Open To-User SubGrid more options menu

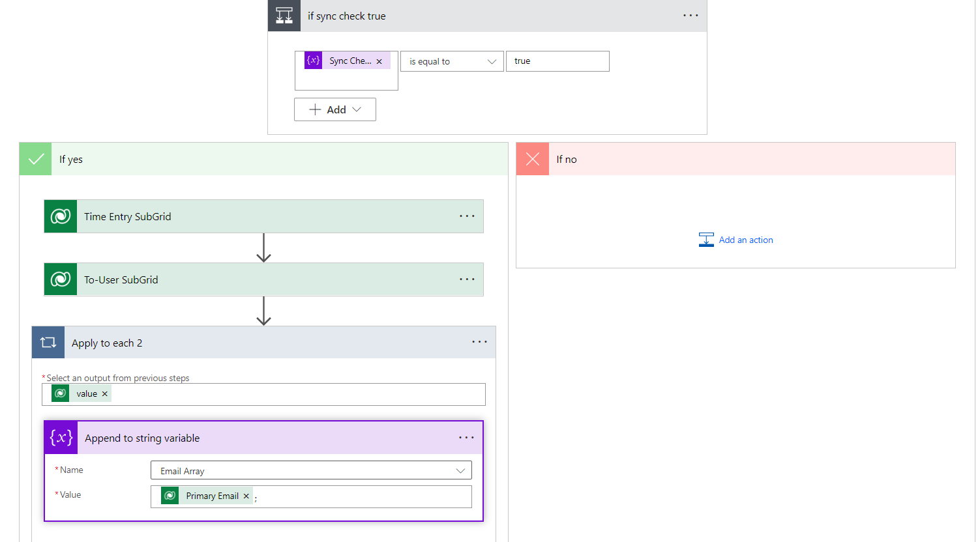point(467,279)
